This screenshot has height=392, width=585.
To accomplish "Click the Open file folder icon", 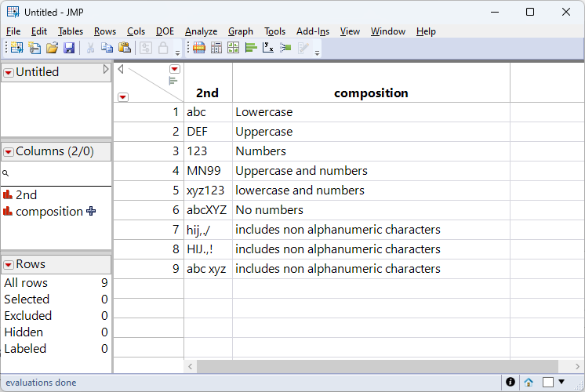I will tap(52, 48).
